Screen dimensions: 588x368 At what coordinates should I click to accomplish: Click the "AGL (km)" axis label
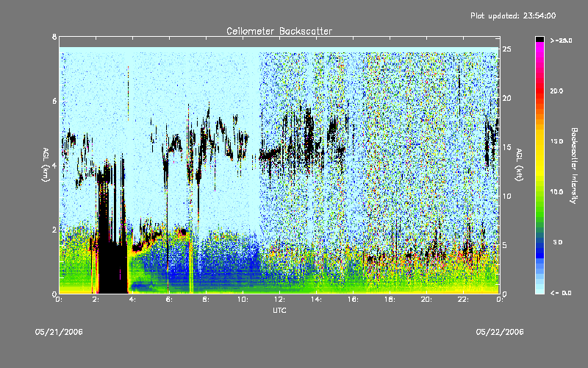[x=46, y=164]
